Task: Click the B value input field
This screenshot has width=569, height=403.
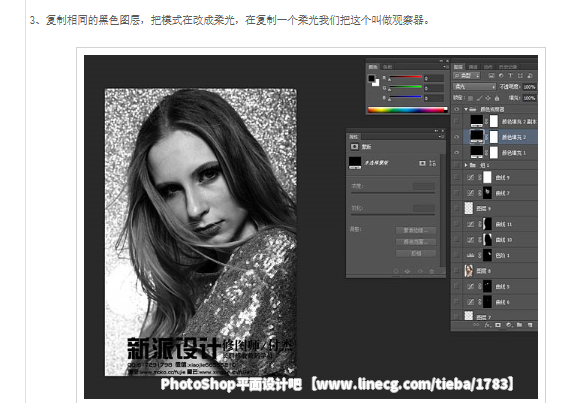Action: pos(434,98)
